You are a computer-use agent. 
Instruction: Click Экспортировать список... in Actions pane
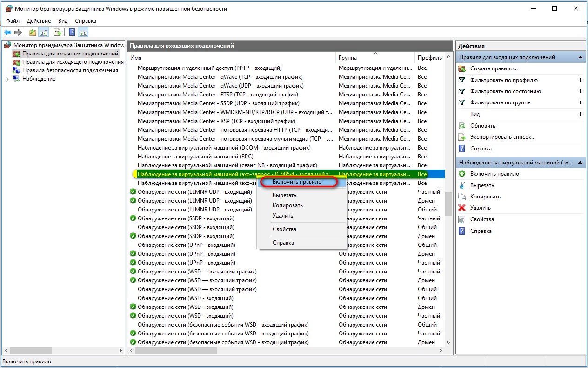click(x=503, y=137)
